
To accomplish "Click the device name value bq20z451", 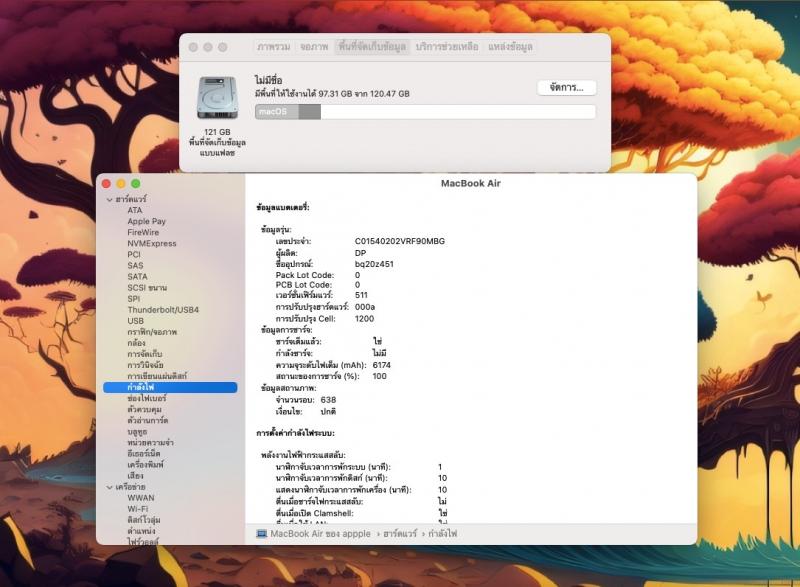I will click(x=374, y=264).
